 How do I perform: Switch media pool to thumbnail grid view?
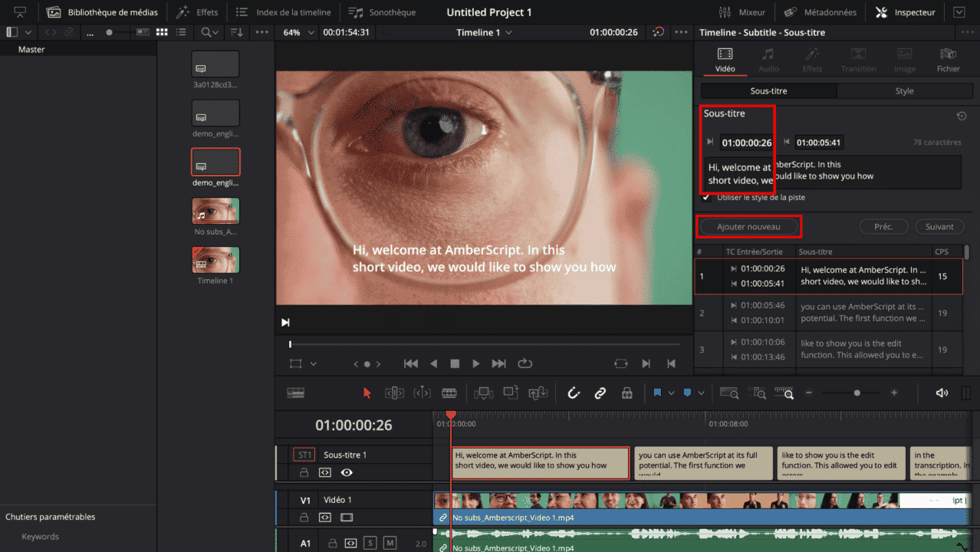tap(162, 32)
